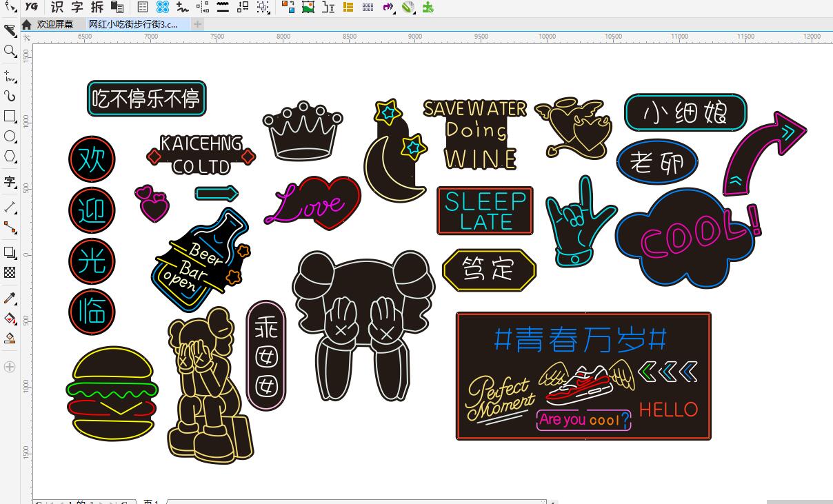Select the crescent moon graphic

click(x=396, y=167)
